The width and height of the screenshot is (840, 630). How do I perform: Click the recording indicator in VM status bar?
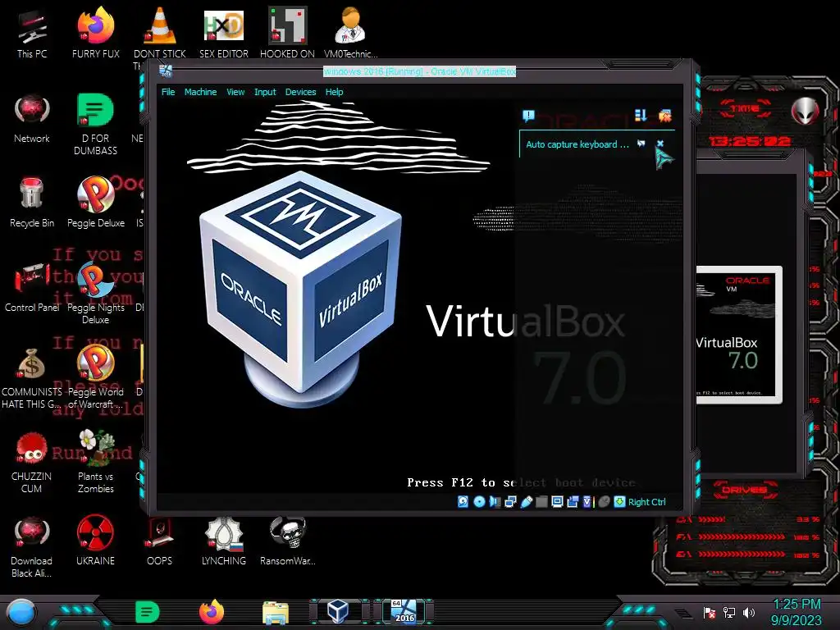[573, 501]
